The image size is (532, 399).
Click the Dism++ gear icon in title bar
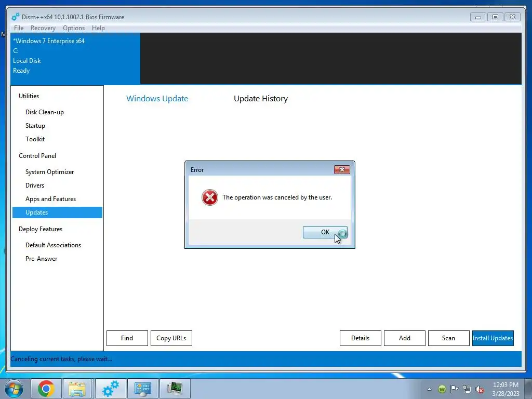point(15,17)
